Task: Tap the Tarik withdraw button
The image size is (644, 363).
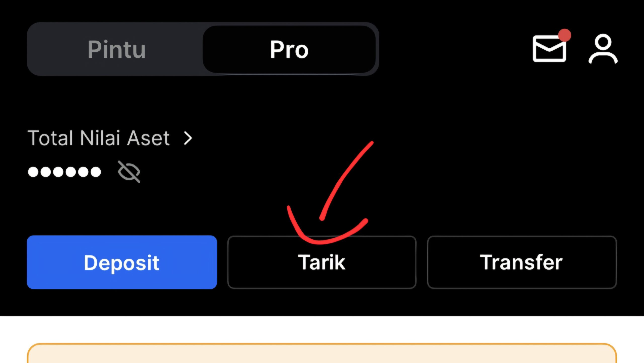Action: click(322, 262)
